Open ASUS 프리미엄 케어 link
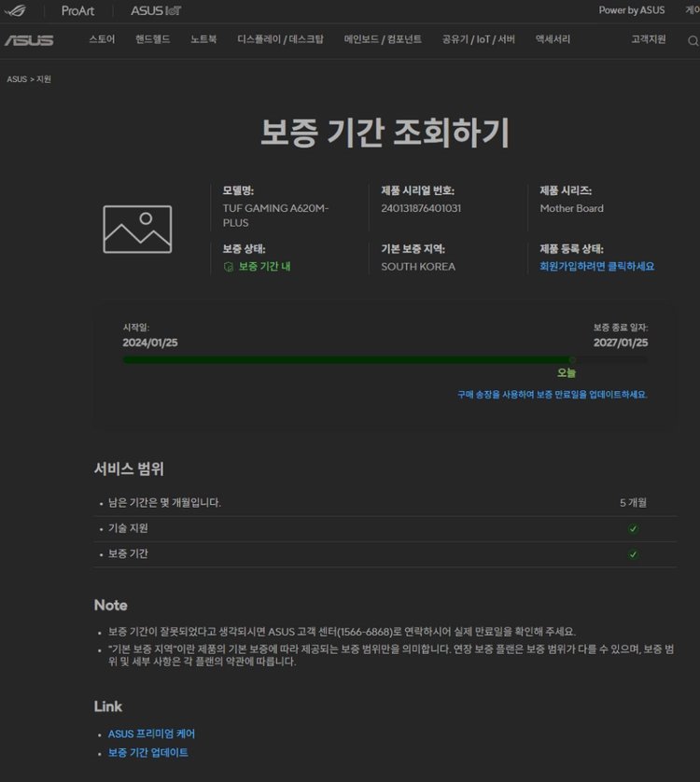This screenshot has height=782, width=700. point(152,733)
